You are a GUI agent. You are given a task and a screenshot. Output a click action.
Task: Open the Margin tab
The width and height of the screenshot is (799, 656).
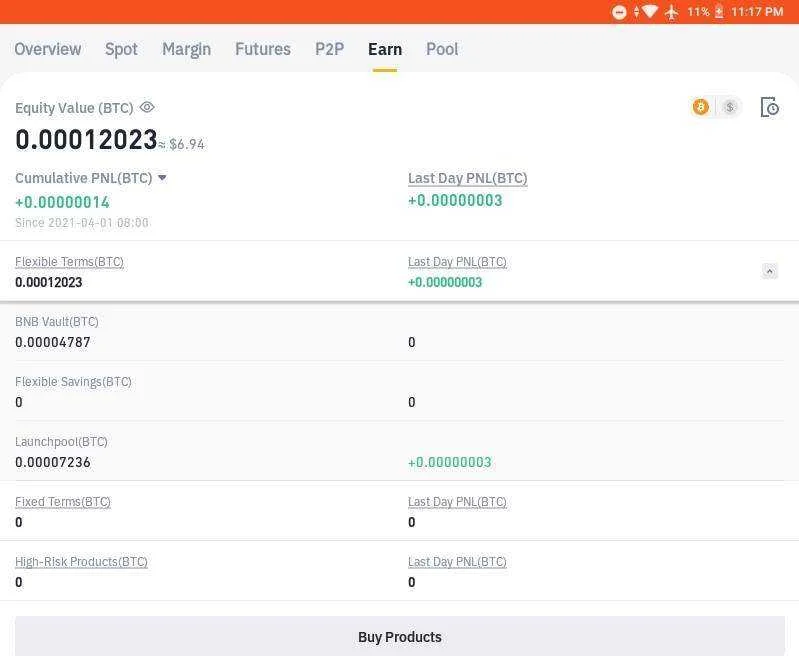click(x=187, y=49)
